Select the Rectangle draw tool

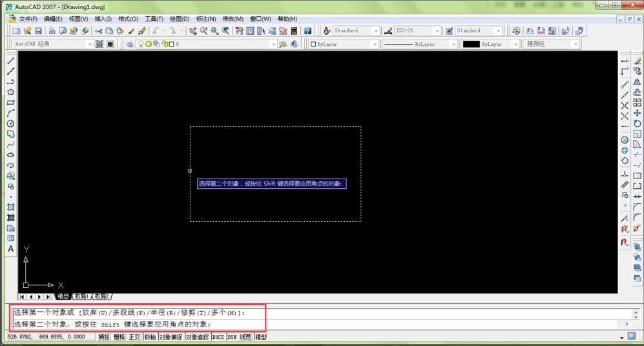pos(11,103)
